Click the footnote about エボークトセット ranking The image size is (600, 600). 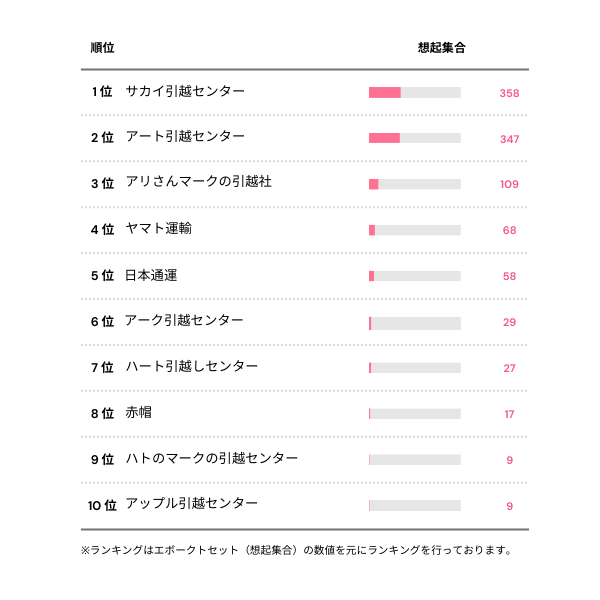tap(297, 550)
